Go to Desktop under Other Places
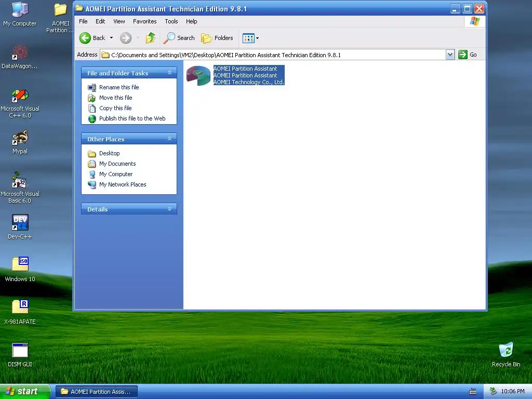The height and width of the screenshot is (399, 532). [x=109, y=153]
